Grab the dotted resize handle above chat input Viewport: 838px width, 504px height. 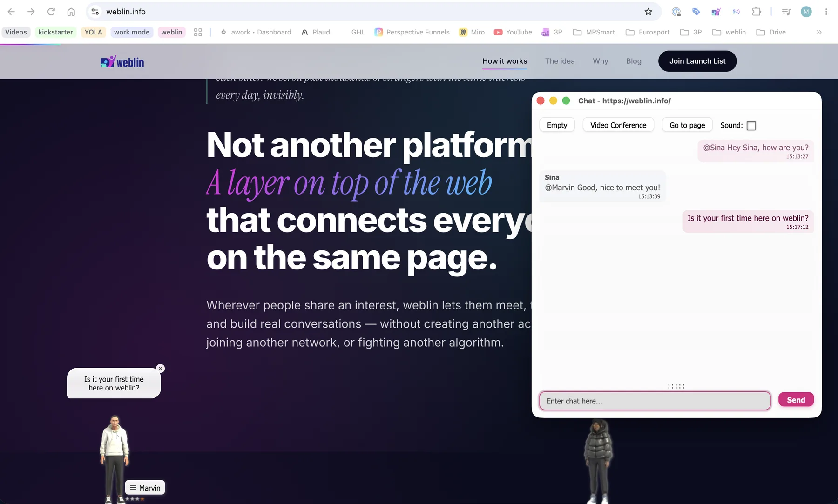[x=676, y=386]
